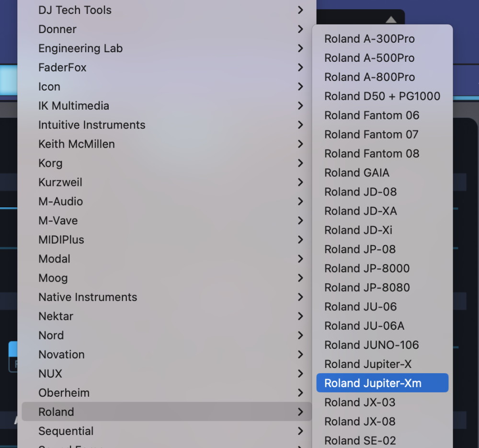
Task: Expand the Oberheim submenu arrow
Action: coord(300,393)
